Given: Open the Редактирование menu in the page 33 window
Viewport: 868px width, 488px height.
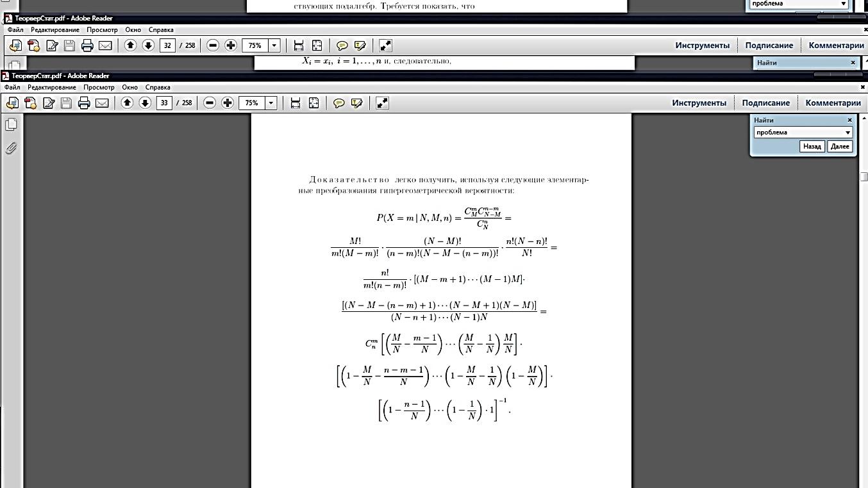Looking at the screenshot, I should point(52,87).
